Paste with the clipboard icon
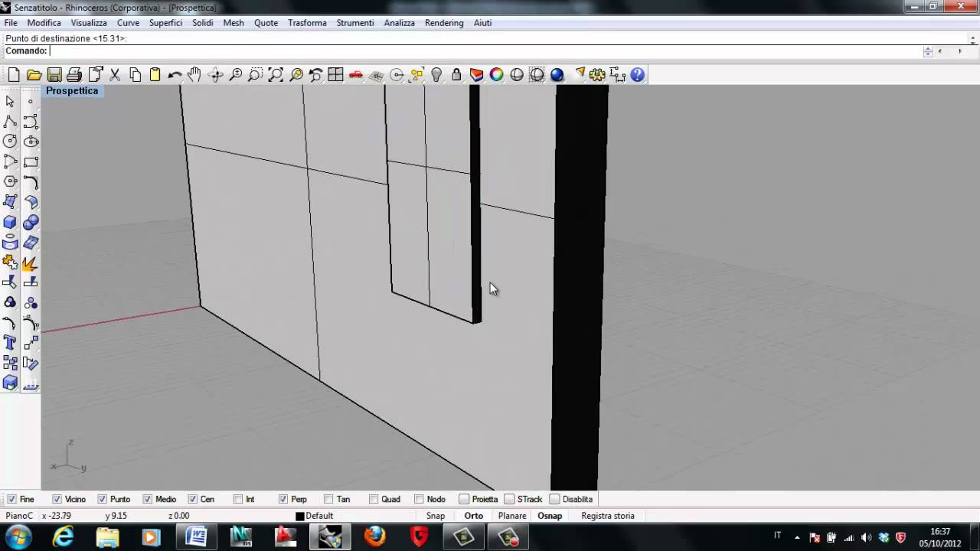980x551 pixels. click(x=155, y=74)
